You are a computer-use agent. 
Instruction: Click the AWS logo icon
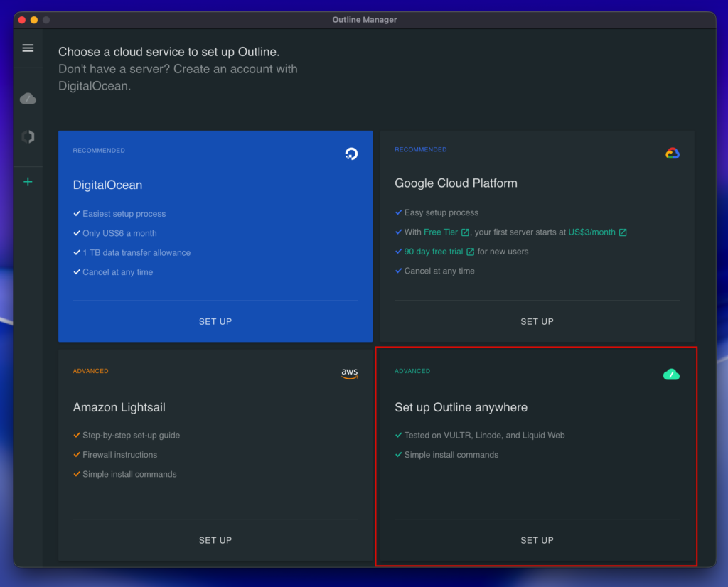(x=349, y=374)
